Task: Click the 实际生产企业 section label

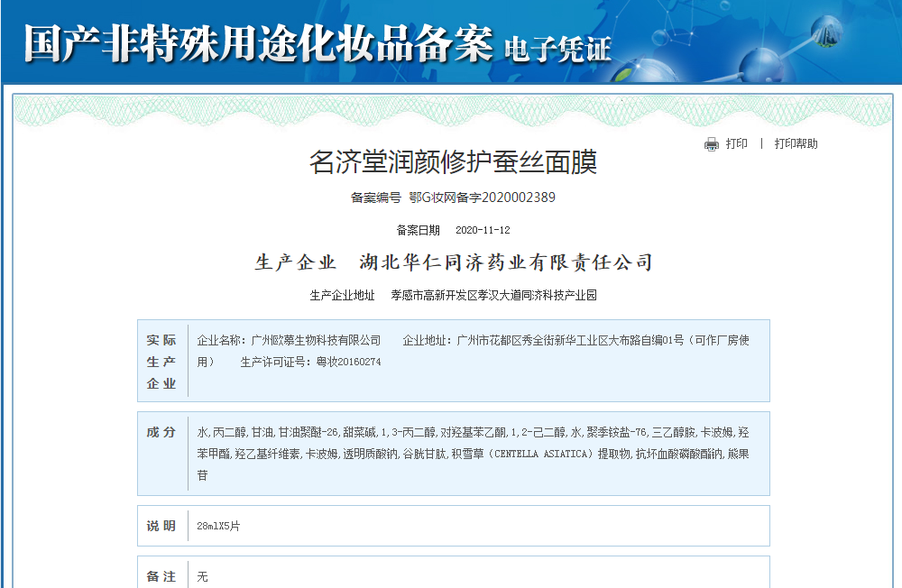Action: click(x=161, y=362)
